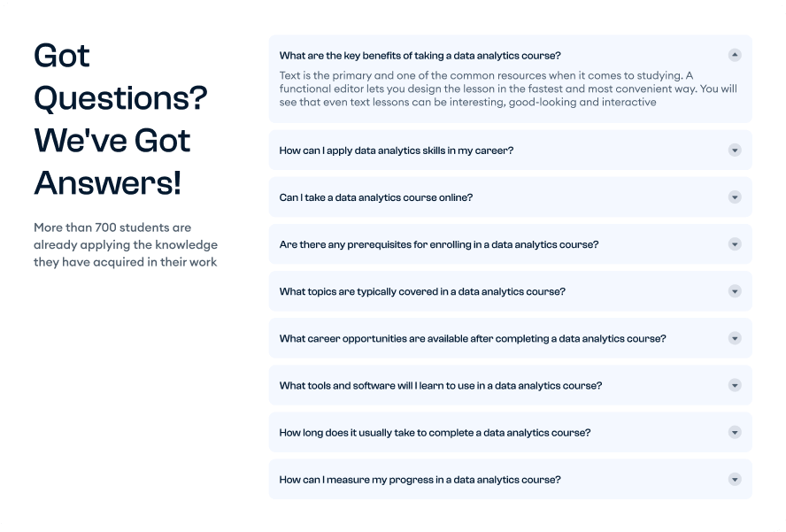This screenshot has width=786, height=532.
Task: Expand the tools and software question
Action: click(735, 385)
